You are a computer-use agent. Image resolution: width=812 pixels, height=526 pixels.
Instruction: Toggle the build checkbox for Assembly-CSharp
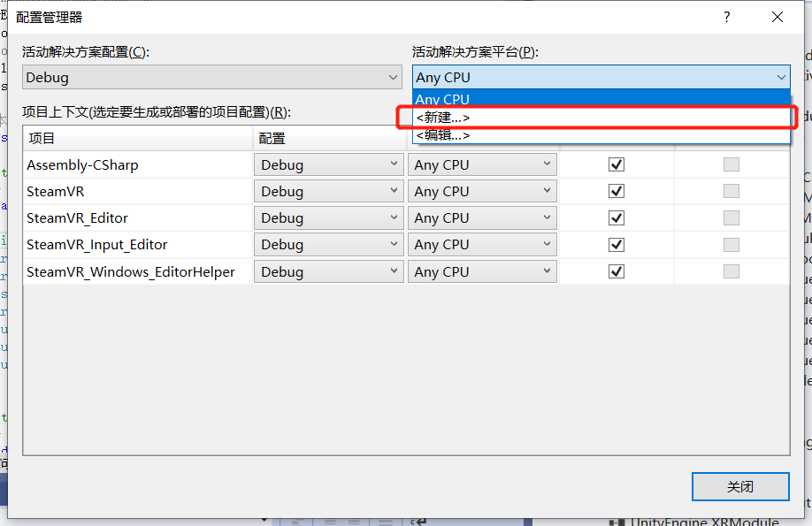[617, 164]
